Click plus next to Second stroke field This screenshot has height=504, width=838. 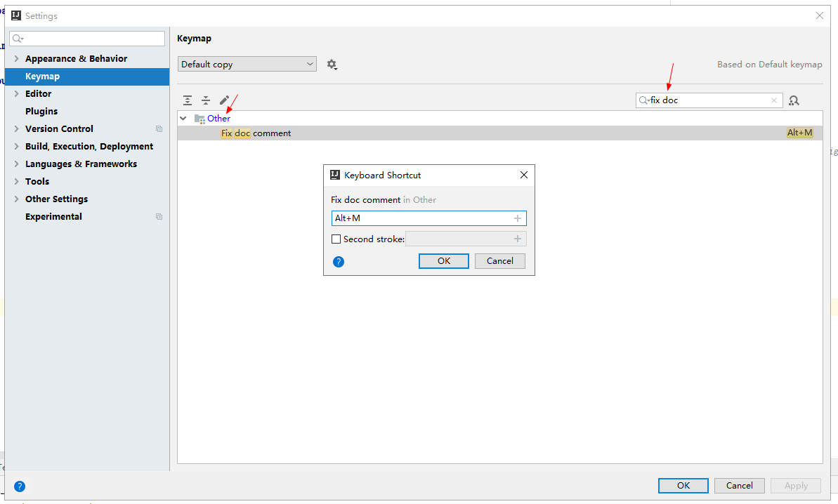pyautogui.click(x=518, y=239)
